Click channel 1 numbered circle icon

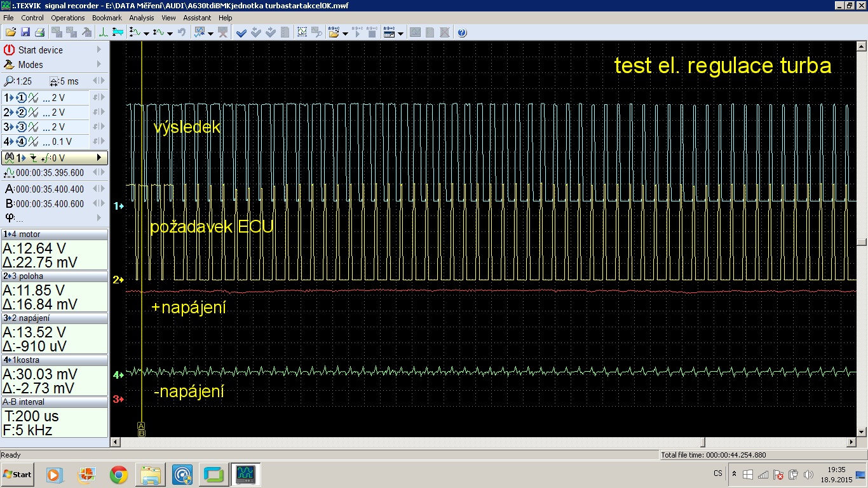point(21,98)
